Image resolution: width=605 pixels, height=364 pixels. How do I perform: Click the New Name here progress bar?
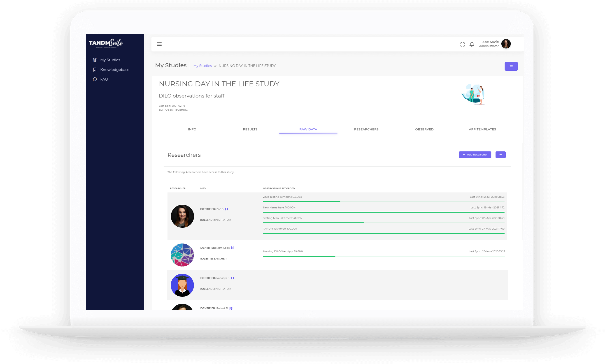[384, 212]
